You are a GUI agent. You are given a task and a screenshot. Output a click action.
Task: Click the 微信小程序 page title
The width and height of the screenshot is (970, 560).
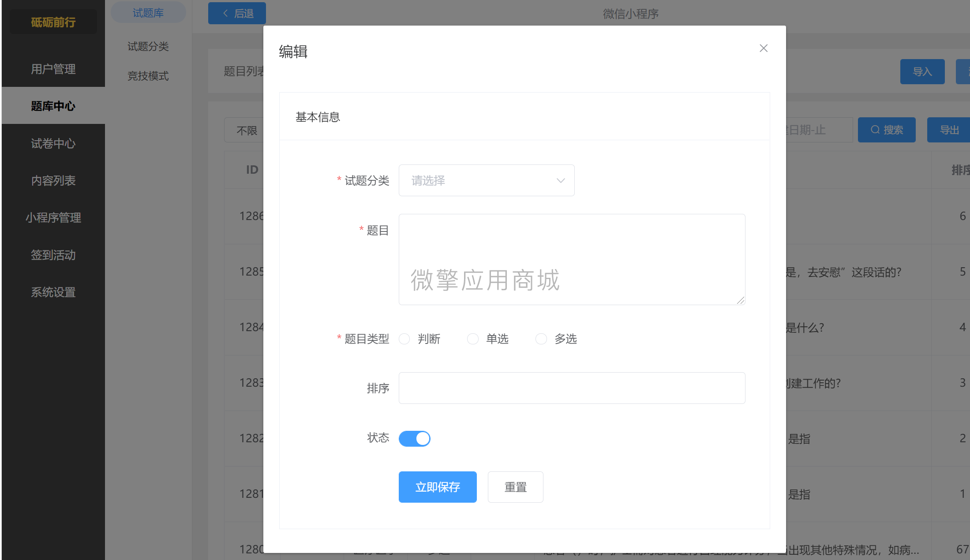click(x=630, y=14)
